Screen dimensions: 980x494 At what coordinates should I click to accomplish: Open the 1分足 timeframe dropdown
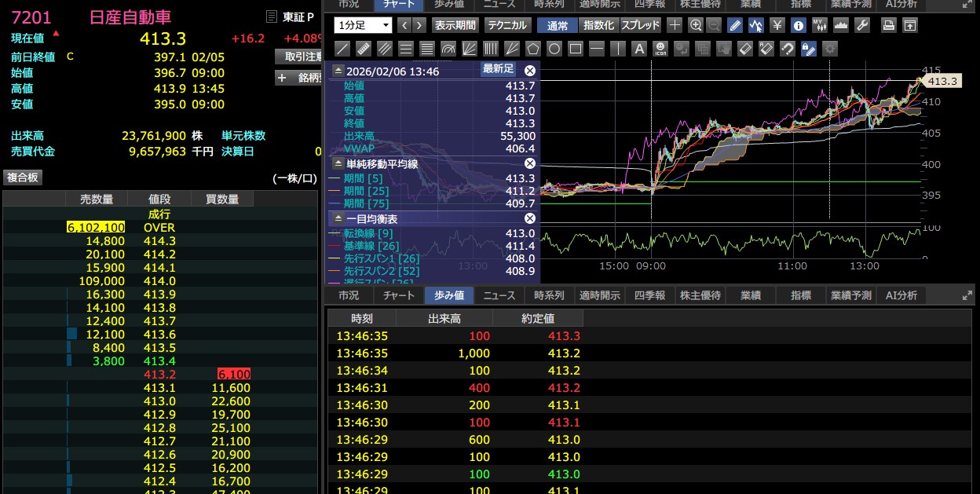[x=363, y=25]
